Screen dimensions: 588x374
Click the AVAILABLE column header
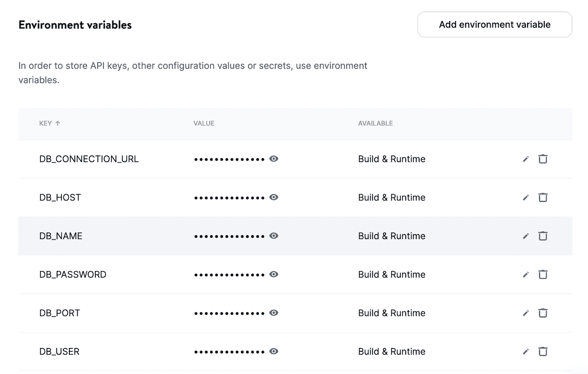tap(375, 123)
